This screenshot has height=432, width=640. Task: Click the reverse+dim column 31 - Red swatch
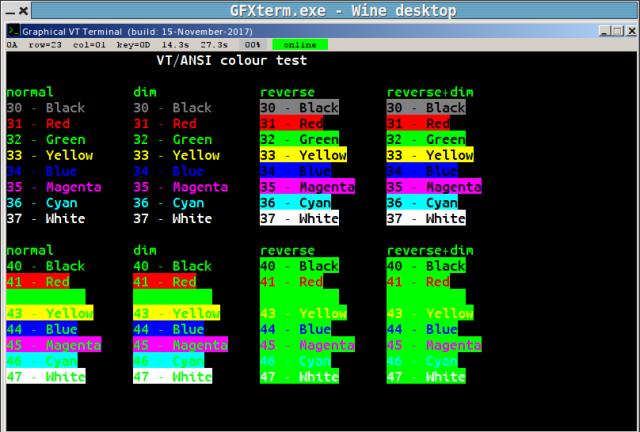coord(418,123)
